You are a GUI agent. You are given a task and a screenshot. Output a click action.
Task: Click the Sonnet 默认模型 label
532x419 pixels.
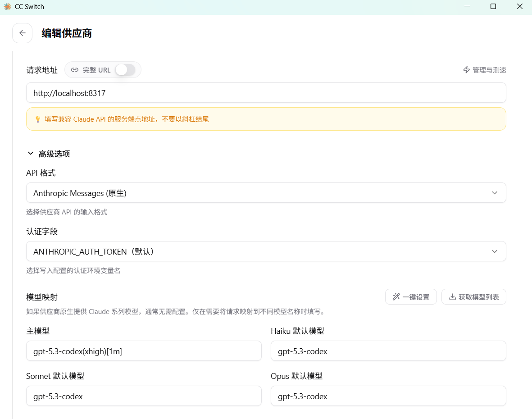click(55, 376)
